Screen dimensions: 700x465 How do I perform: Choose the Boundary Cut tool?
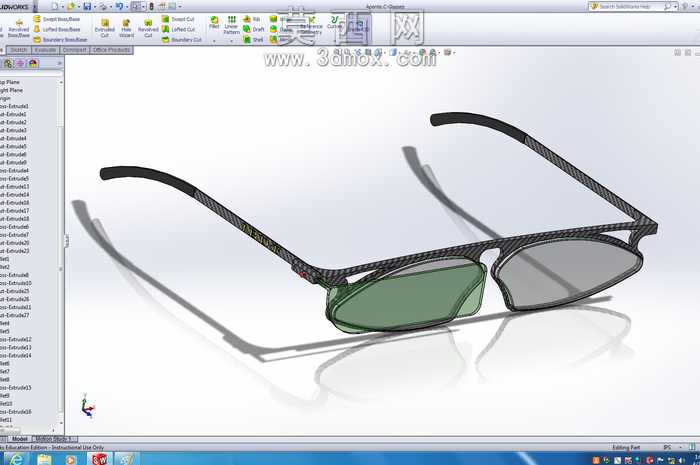pos(182,40)
